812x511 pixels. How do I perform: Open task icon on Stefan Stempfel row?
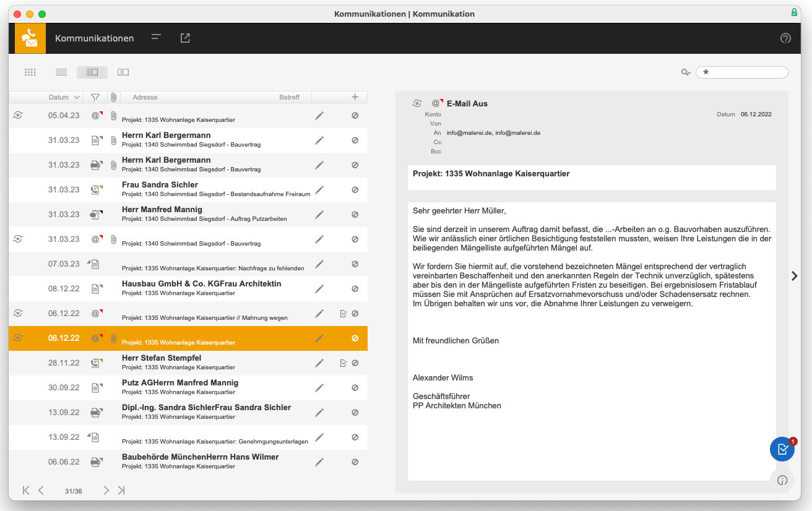click(x=343, y=363)
